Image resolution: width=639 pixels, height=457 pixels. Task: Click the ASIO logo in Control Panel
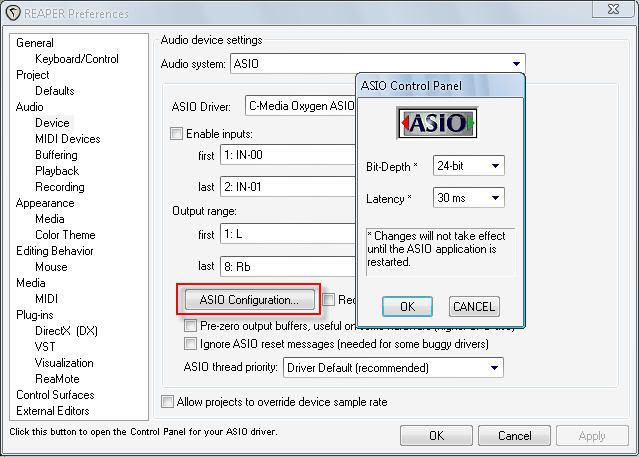(437, 123)
